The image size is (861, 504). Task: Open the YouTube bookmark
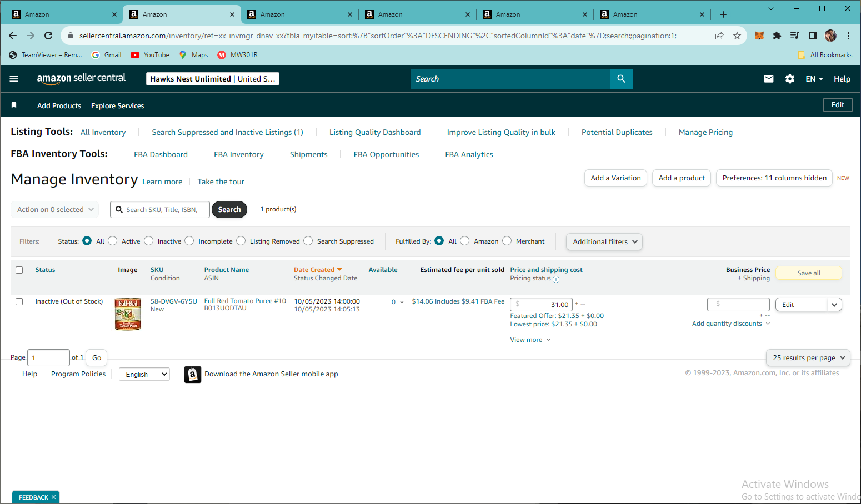[x=150, y=55]
